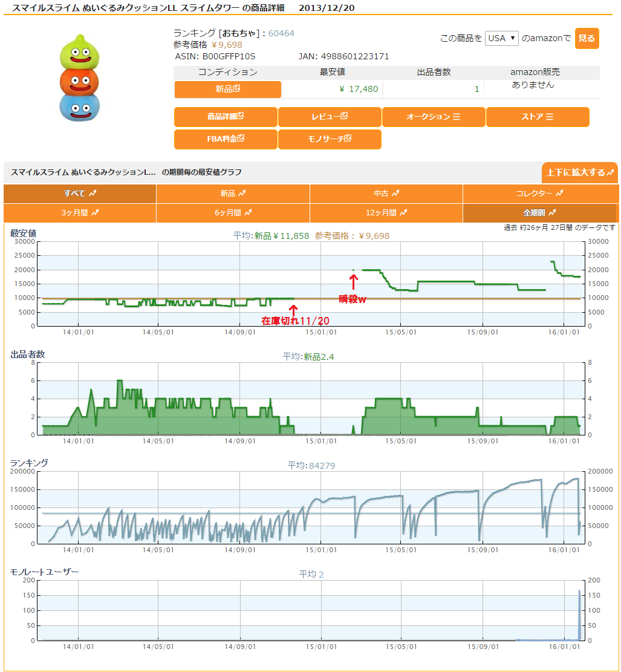This screenshot has width=621, height=672.
Task: Click the chart icon on 新品 graph tab
Action: pyautogui.click(x=242, y=194)
